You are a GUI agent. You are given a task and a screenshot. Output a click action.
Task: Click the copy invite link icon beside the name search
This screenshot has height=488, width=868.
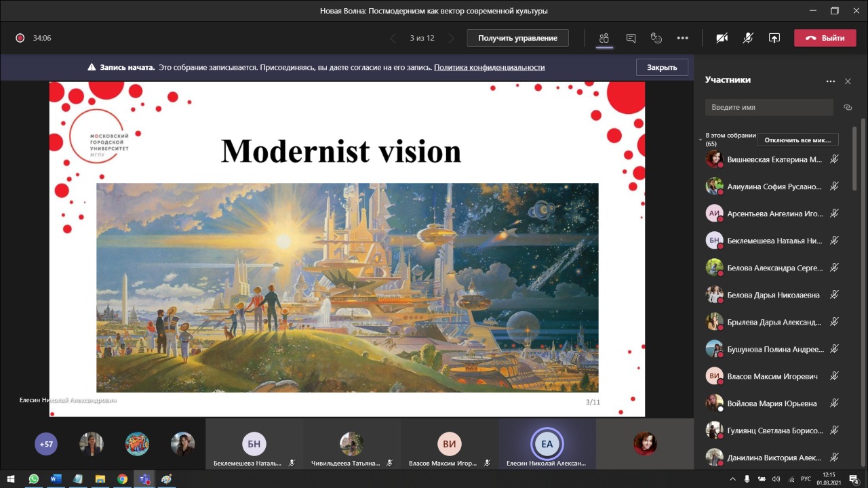pyautogui.click(x=847, y=107)
